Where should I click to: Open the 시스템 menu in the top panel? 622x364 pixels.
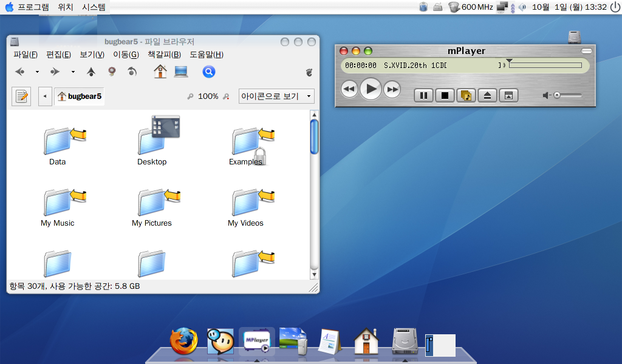click(x=94, y=7)
